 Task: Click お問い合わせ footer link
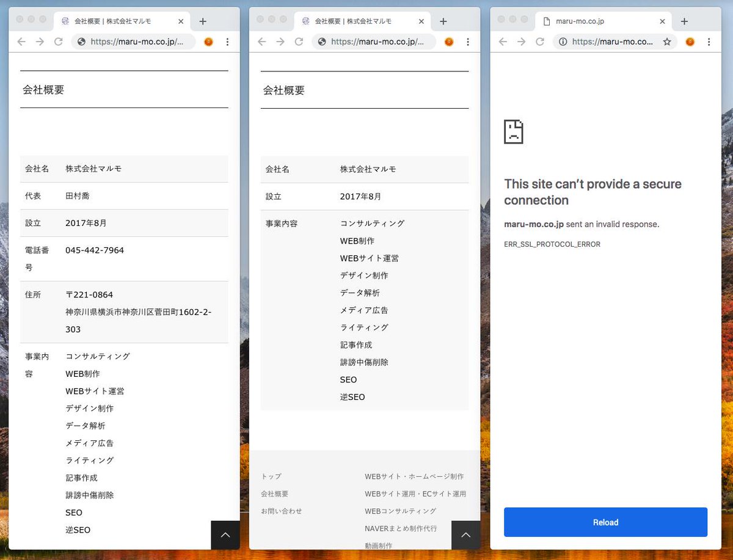(281, 511)
